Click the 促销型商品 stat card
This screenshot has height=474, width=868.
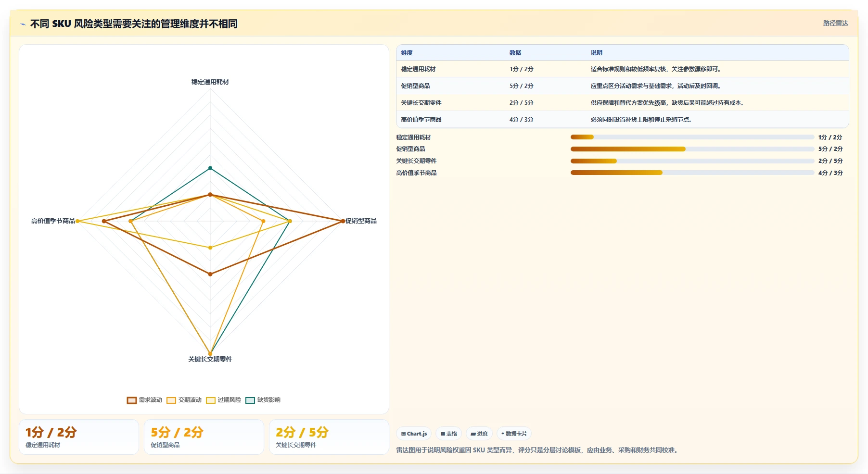(x=204, y=437)
